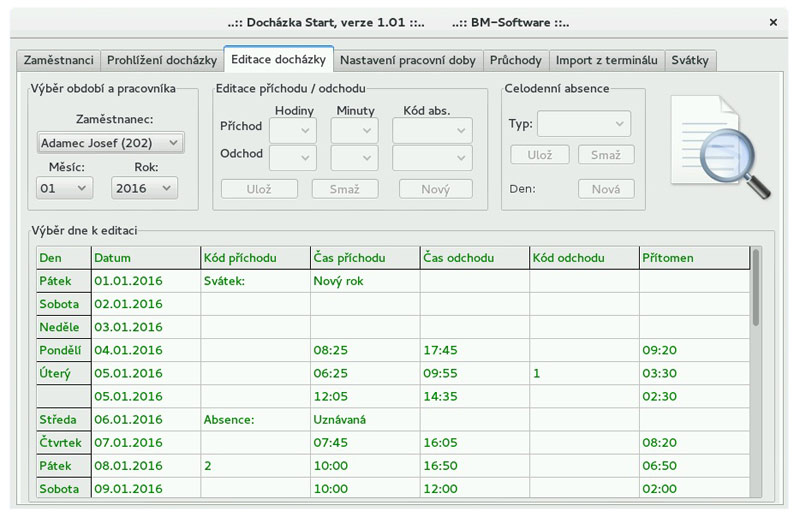Click the vertical scrollbar of the day table
The width and height of the screenshot is (800, 517).
[755, 290]
